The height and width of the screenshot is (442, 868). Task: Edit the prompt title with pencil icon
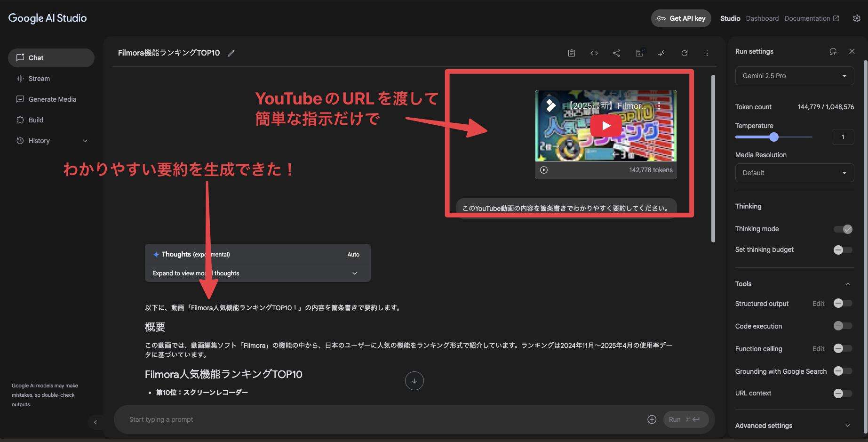231,53
